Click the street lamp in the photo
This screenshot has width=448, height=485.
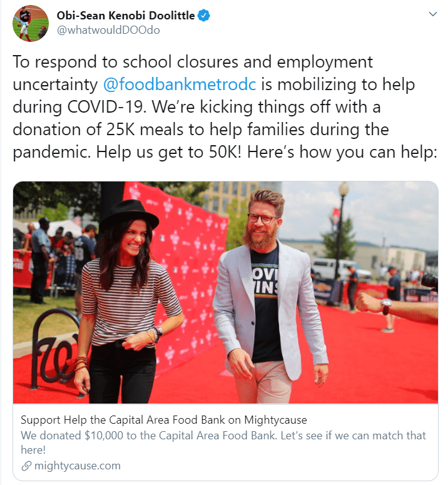(x=342, y=229)
